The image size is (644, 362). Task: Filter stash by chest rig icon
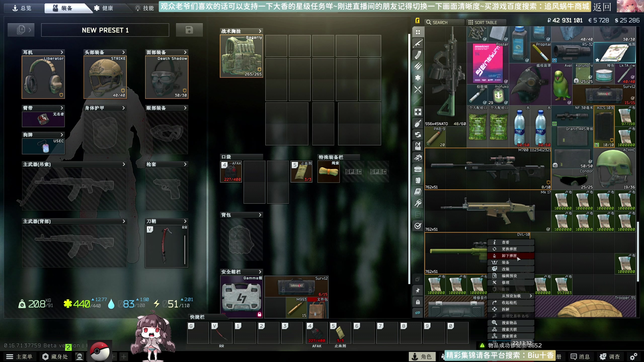tap(418, 146)
